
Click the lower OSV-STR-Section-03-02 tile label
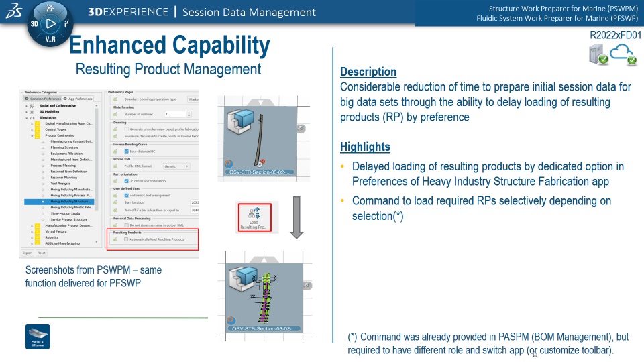[x=264, y=328]
